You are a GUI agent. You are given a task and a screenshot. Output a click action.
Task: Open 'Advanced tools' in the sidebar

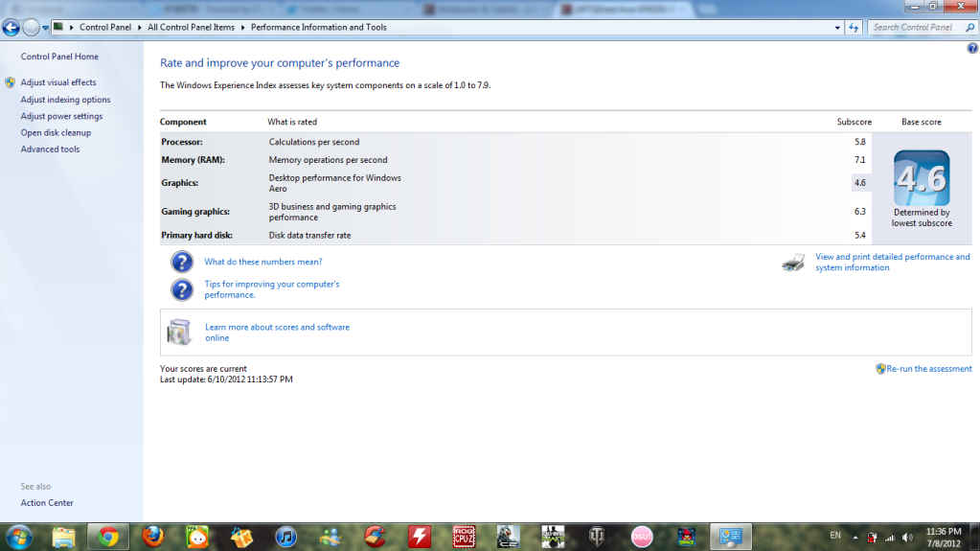pyautogui.click(x=51, y=149)
